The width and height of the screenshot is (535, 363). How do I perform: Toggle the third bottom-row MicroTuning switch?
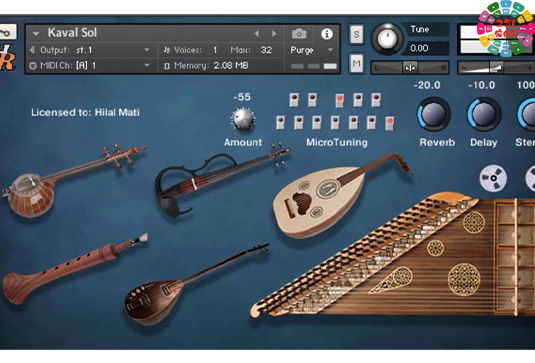point(317,122)
